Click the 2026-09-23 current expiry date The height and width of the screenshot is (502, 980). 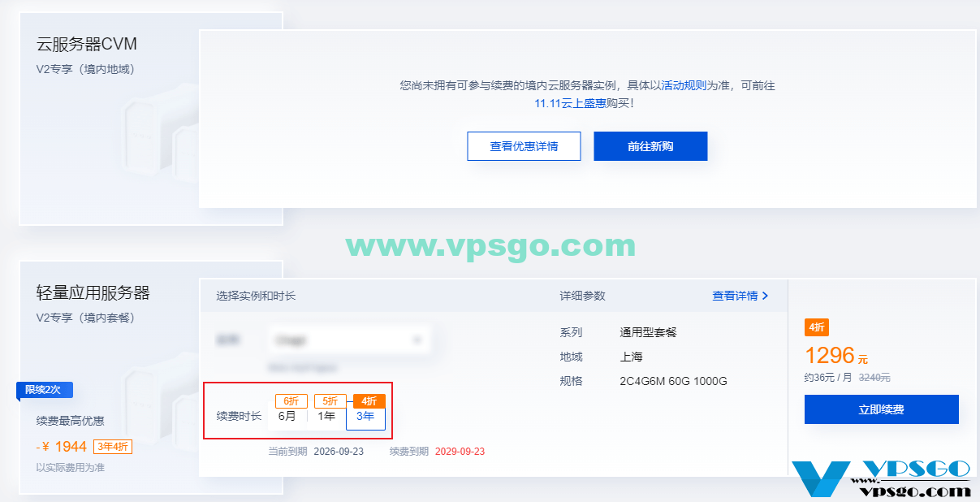pos(339,451)
